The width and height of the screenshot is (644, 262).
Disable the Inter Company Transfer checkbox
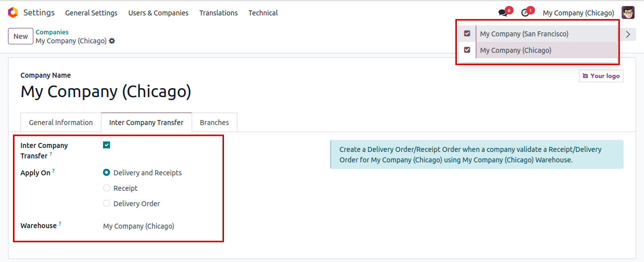tap(107, 145)
